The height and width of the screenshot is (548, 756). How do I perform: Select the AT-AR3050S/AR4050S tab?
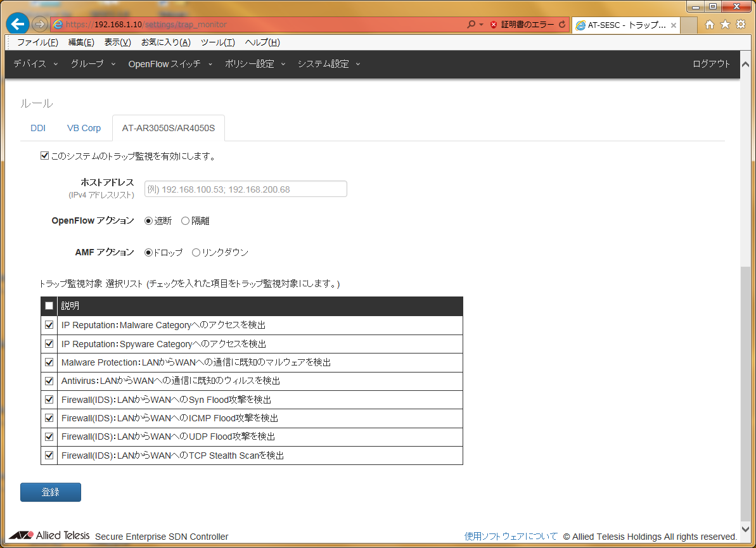pos(169,128)
